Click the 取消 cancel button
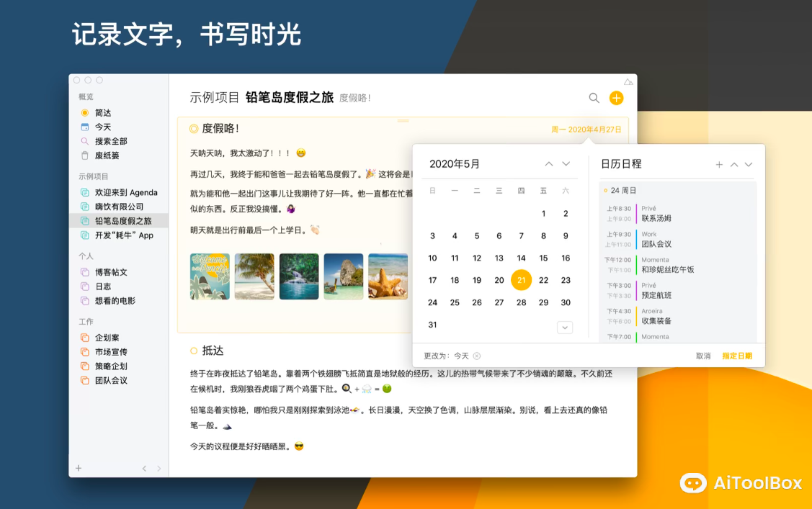 (x=704, y=355)
